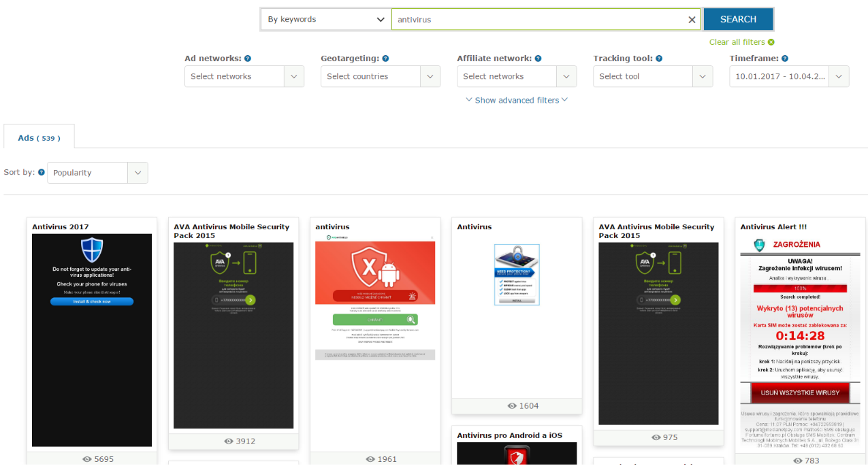Open the AVA preview with 3912 views

tap(234, 336)
